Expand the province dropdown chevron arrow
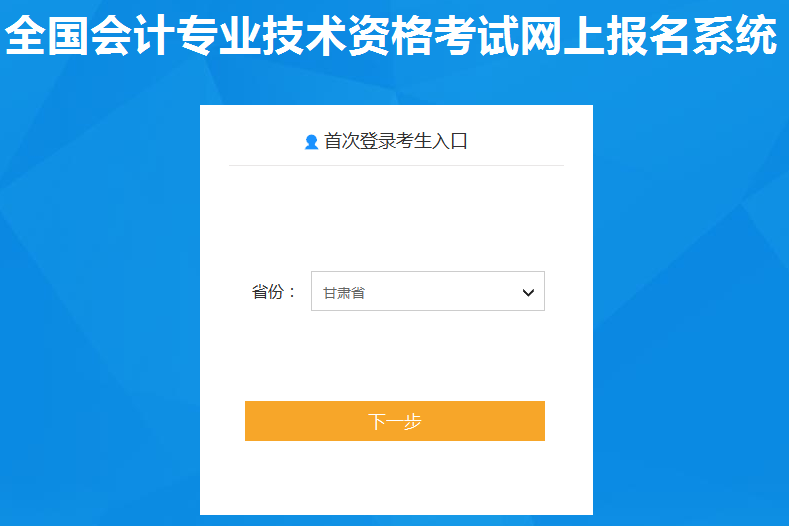The image size is (789, 526). (x=528, y=292)
